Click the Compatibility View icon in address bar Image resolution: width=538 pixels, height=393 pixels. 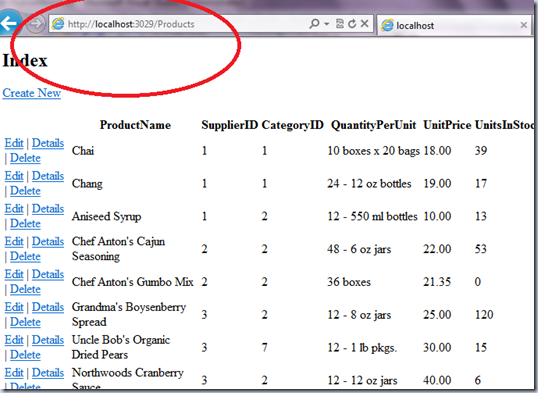click(340, 24)
